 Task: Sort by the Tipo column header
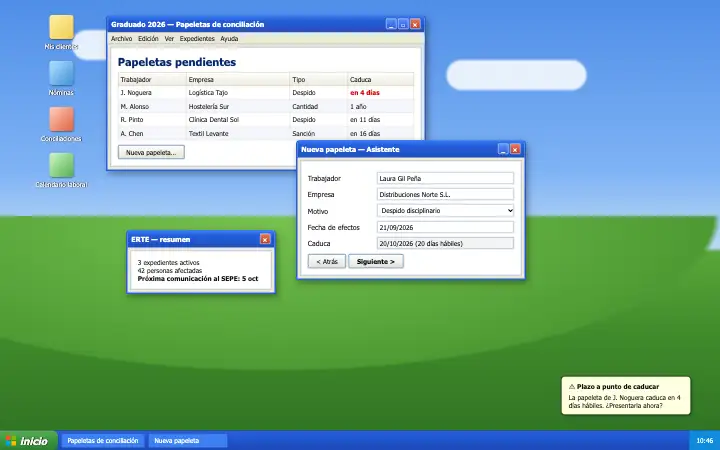pos(319,79)
